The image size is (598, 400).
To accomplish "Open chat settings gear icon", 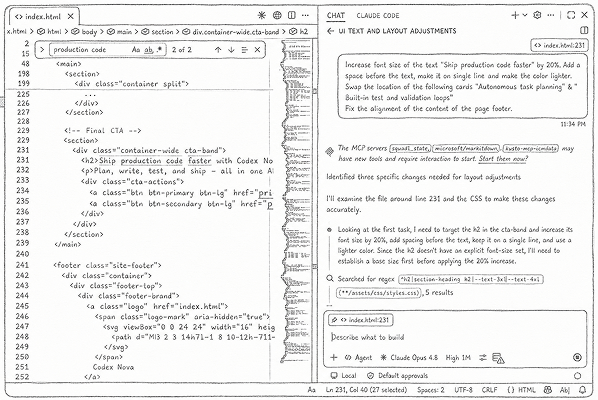I will coord(537,15).
